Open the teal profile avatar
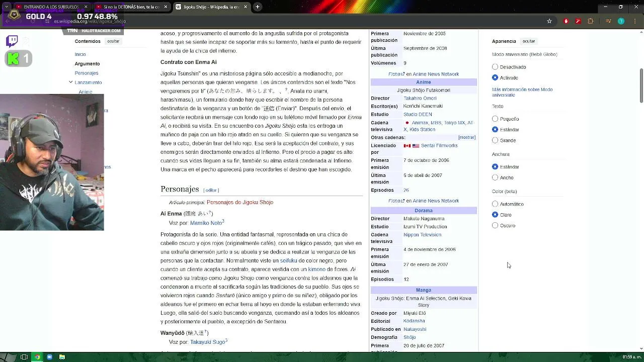This screenshot has height=362, width=644. point(621,21)
